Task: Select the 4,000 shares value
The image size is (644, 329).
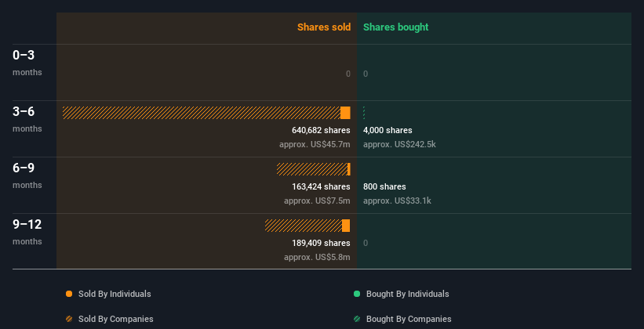Action: (387, 130)
